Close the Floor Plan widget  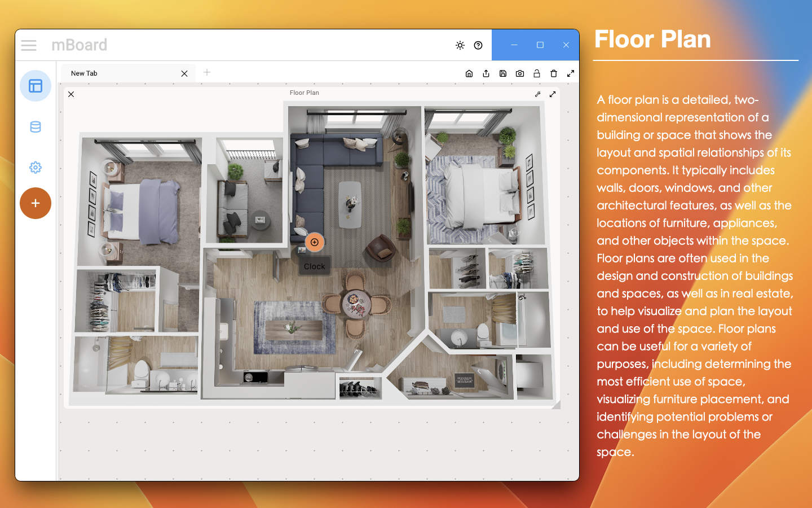[71, 94]
